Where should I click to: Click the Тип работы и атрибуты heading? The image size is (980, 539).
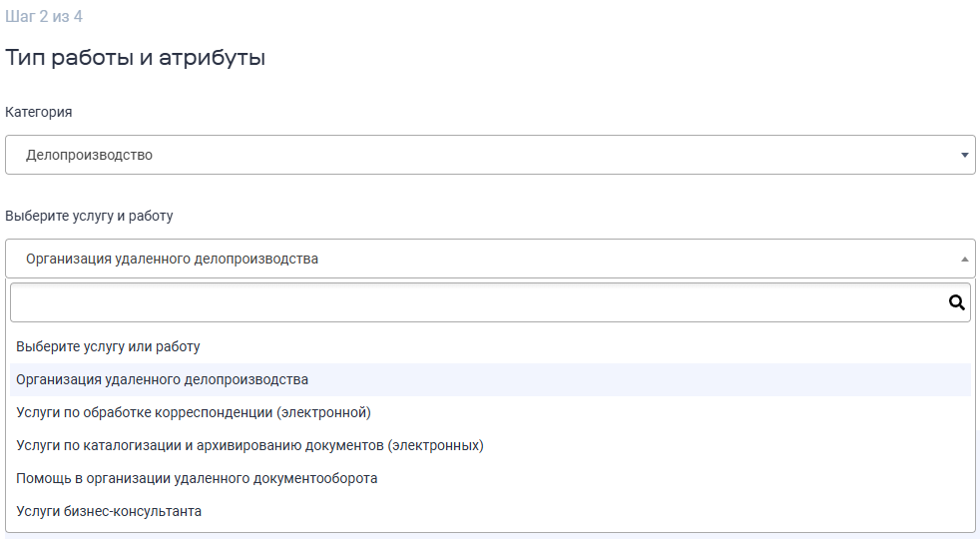(x=136, y=58)
